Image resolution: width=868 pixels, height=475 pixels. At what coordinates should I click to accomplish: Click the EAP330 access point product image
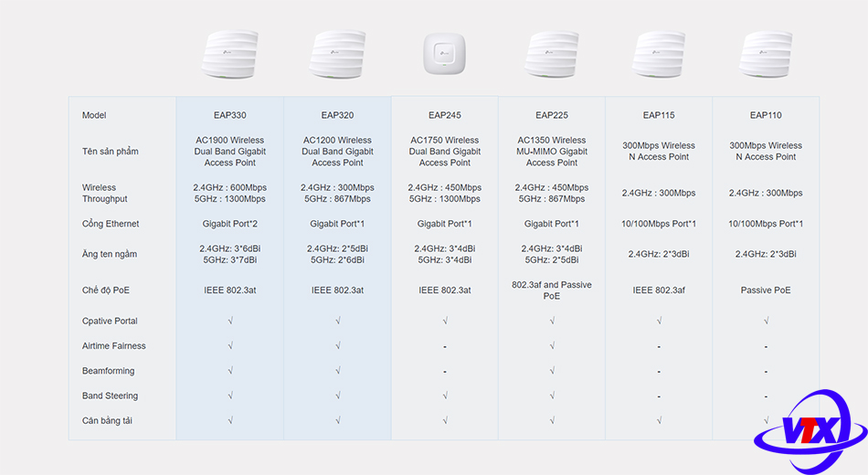click(229, 54)
